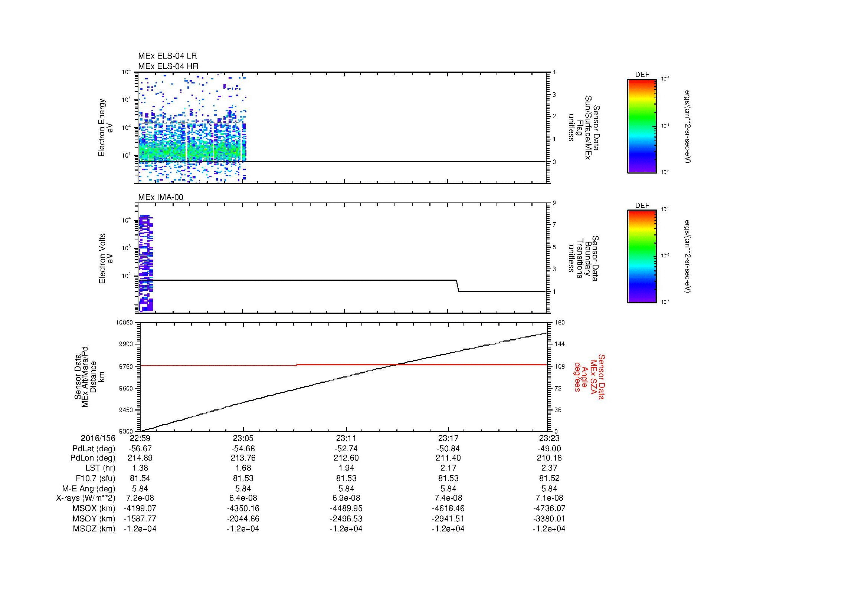The width and height of the screenshot is (868, 613).
Task: Click the lower DEF color bar
Action: (642, 257)
